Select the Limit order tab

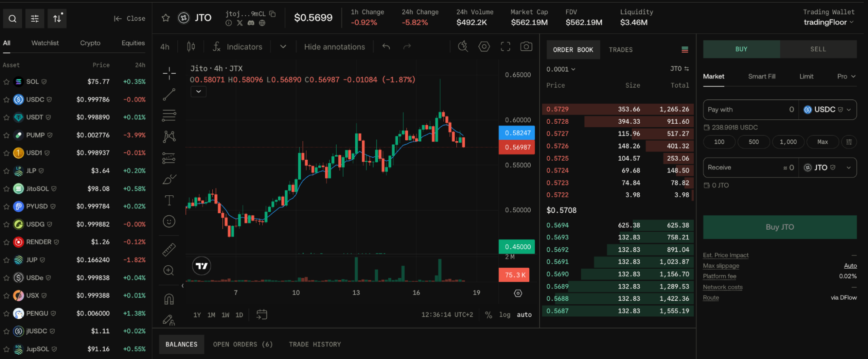click(x=806, y=76)
